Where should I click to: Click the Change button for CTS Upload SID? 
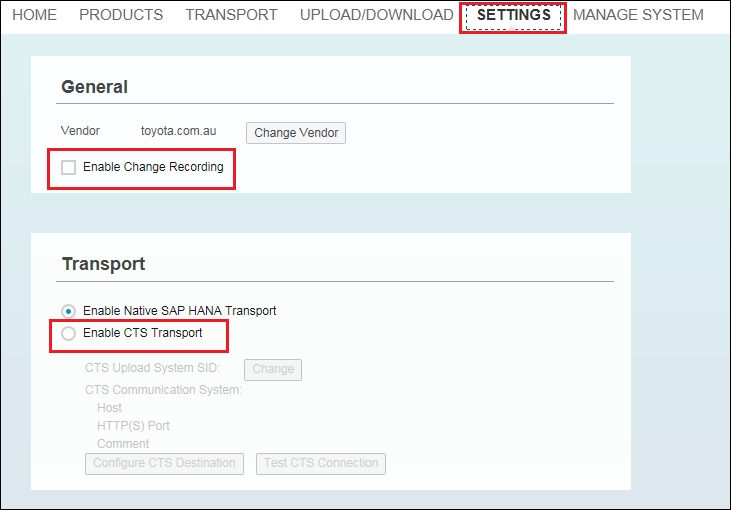(273, 370)
